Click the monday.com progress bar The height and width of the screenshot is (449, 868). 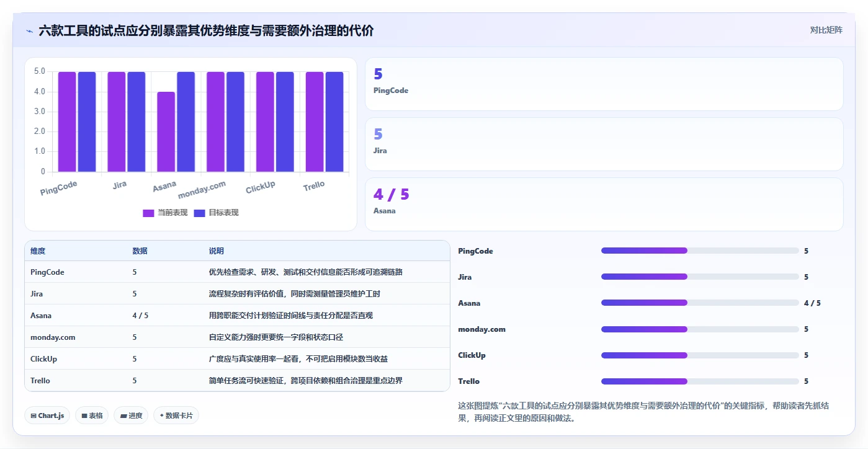coord(700,329)
